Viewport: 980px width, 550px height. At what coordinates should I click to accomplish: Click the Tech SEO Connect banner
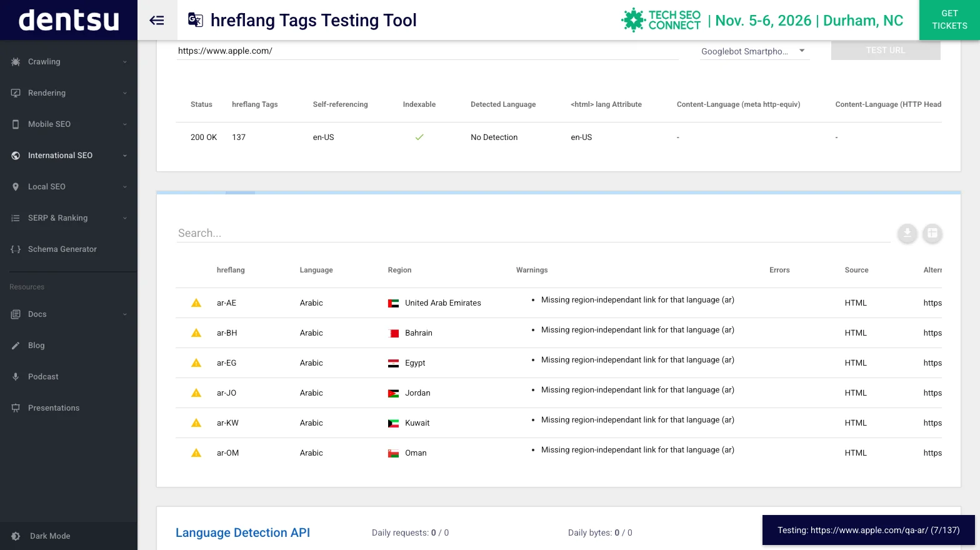tap(762, 20)
